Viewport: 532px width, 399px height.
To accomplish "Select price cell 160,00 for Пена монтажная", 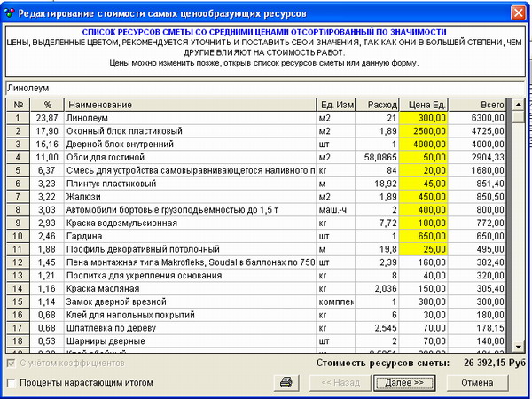I will pos(424,262).
